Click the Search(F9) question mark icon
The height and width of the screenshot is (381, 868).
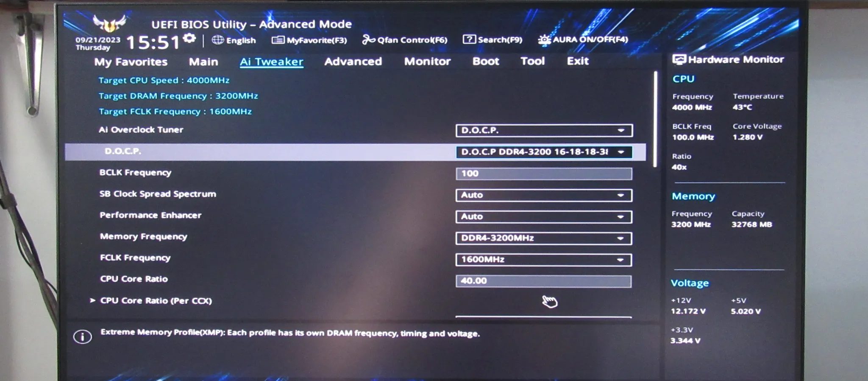coord(469,39)
